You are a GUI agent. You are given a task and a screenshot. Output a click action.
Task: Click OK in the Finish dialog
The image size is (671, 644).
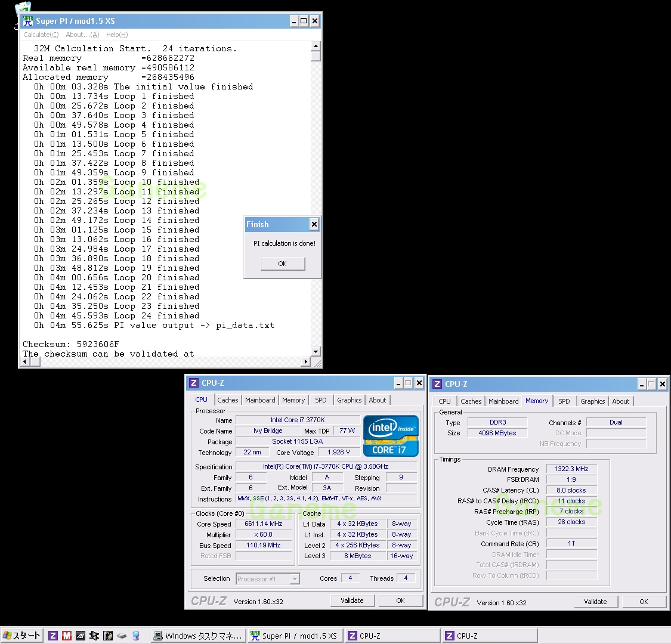283,264
